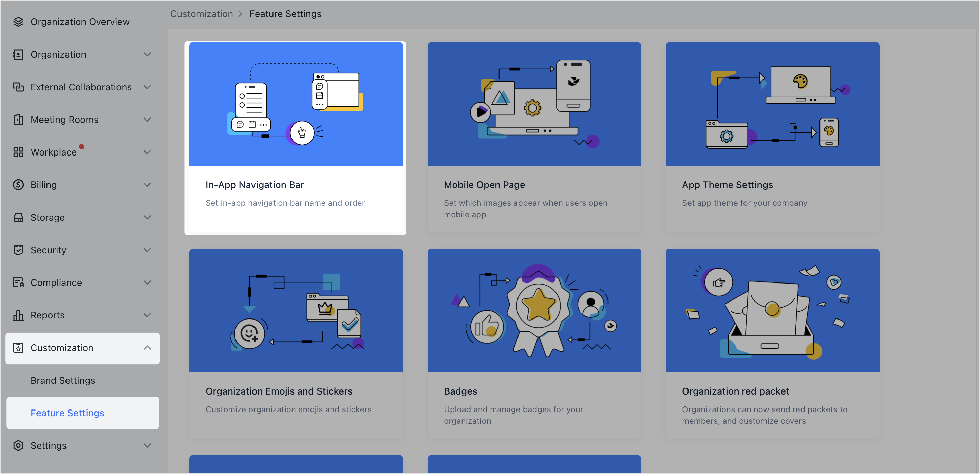Expand the External Collaborations chevron
Screen dimensions: 980x474
click(147, 87)
